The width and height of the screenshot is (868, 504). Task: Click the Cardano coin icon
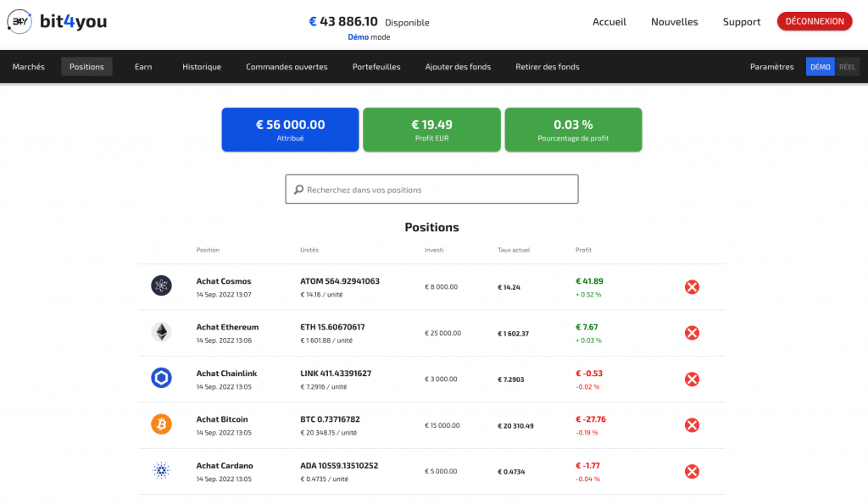pos(161,471)
